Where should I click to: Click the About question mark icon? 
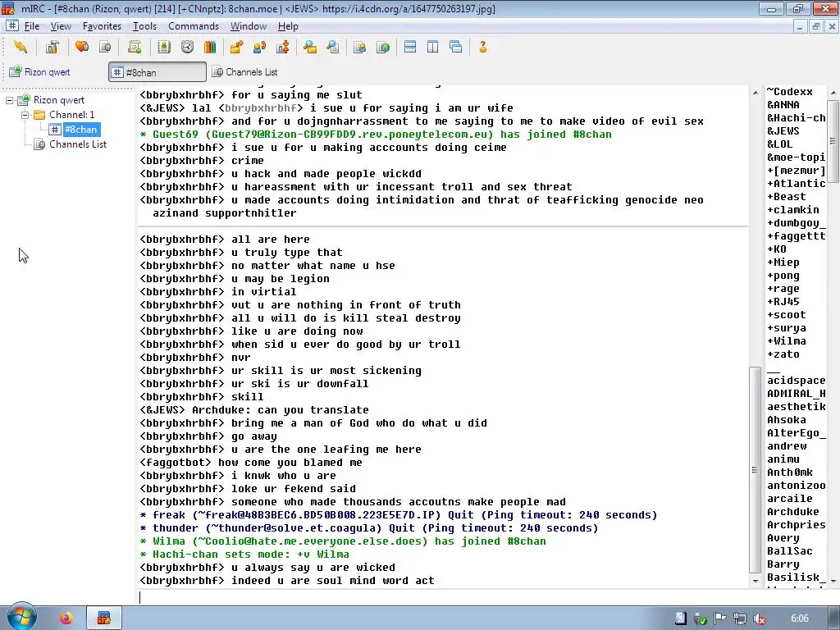click(482, 47)
